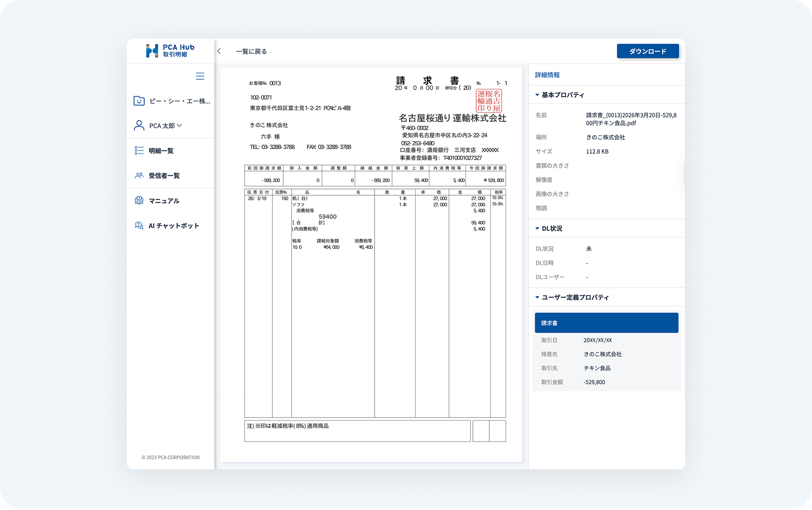812x510 pixels.
Task: Click the 請求書 blue property header
Action: point(606,323)
